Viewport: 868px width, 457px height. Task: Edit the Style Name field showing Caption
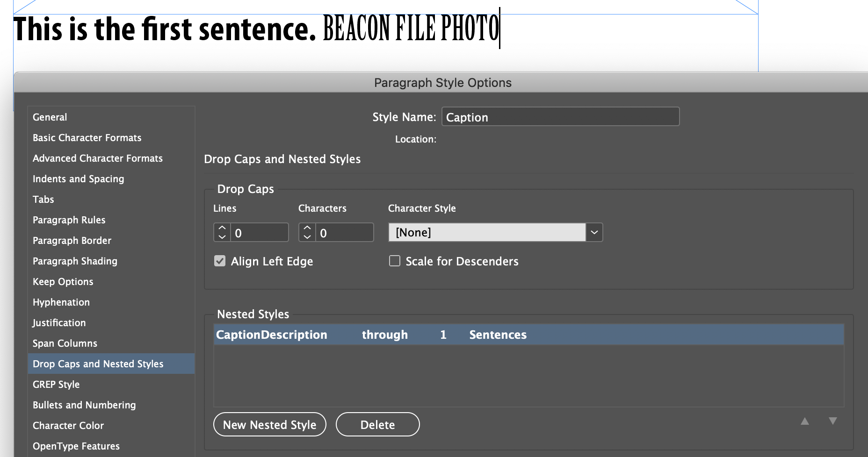pyautogui.click(x=560, y=117)
